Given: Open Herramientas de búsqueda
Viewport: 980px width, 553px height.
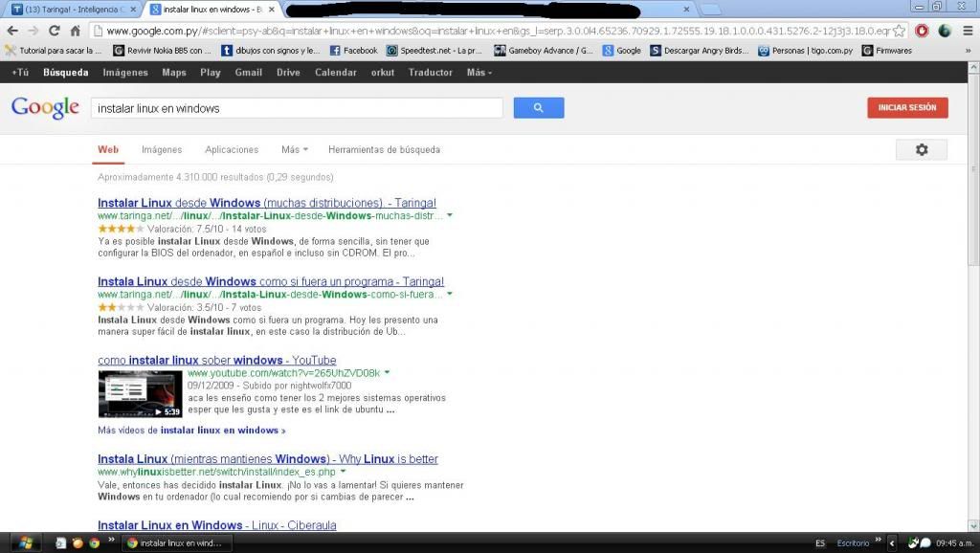Looking at the screenshot, I should coord(385,149).
